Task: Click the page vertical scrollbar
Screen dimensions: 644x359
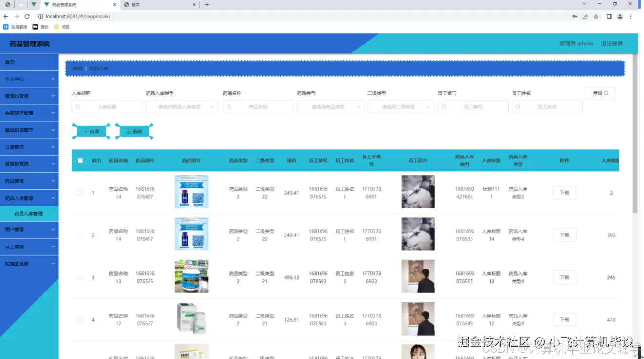Action: pyautogui.click(x=635, y=134)
